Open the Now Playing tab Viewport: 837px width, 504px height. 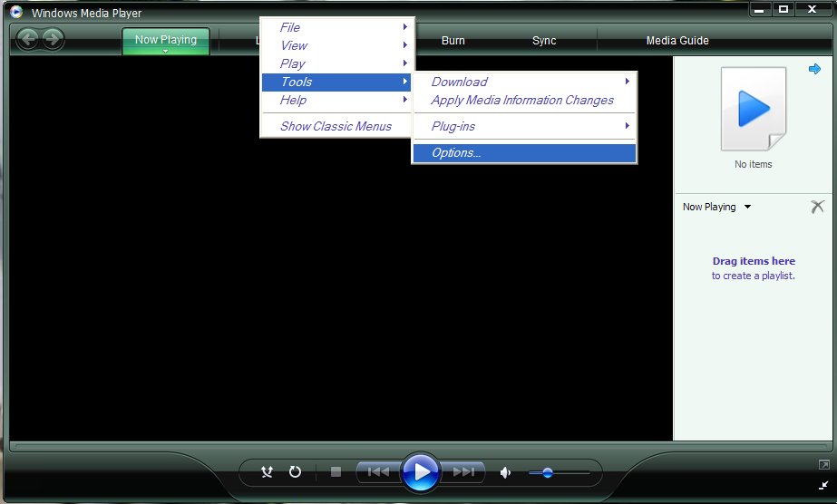click(165, 41)
